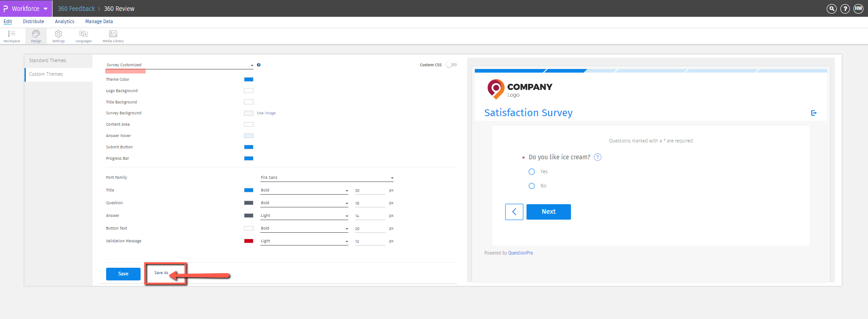Viewport: 868px width, 319px height.
Task: Click the Validation Message color swatch
Action: click(x=249, y=241)
